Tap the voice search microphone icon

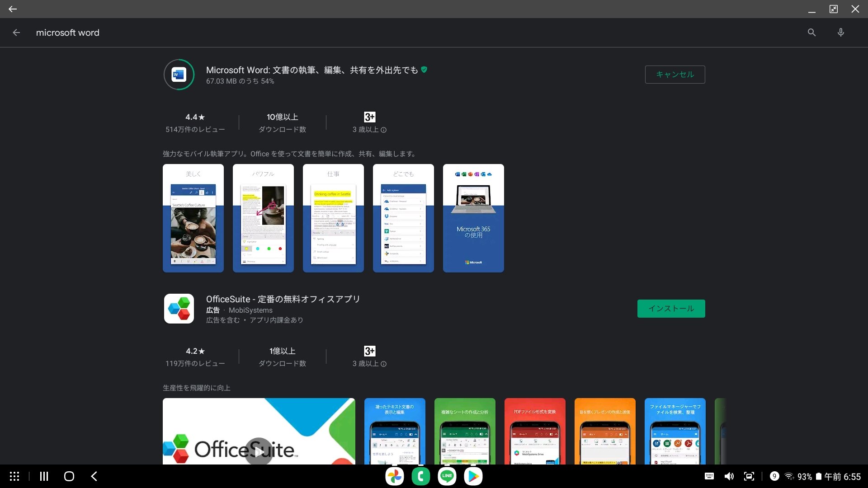tap(840, 33)
